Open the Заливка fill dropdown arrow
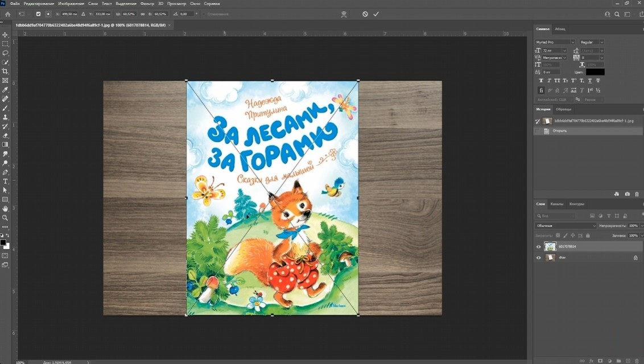Screen dimensions: 644x364 coord(642,235)
